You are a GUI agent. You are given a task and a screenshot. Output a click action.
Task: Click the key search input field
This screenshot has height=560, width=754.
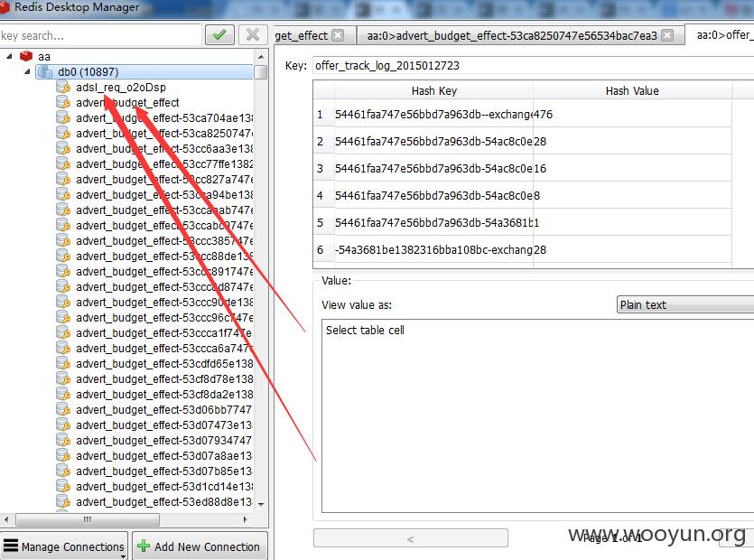tap(100, 35)
